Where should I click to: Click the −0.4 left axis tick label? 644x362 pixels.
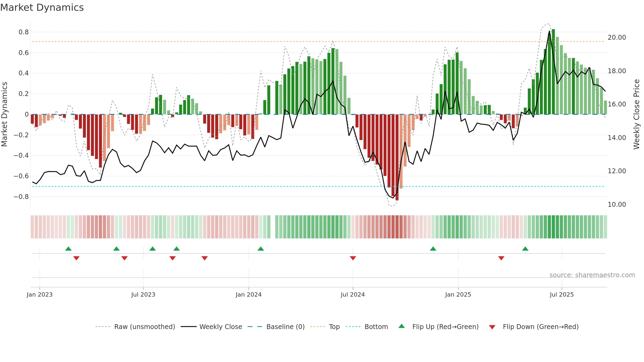pos(21,156)
